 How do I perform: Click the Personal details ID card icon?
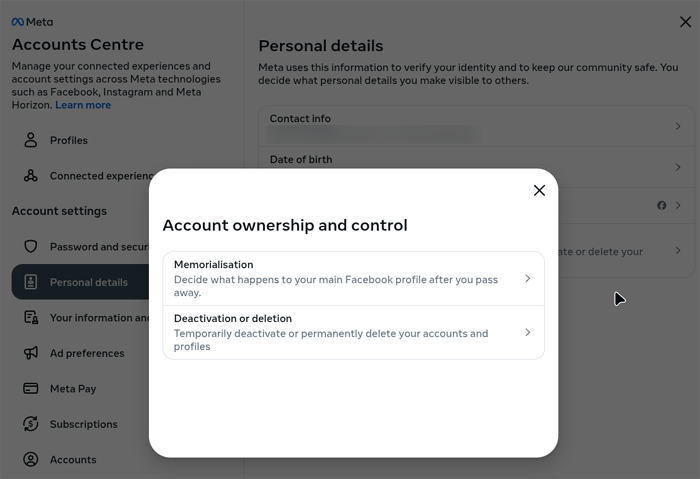(x=31, y=282)
